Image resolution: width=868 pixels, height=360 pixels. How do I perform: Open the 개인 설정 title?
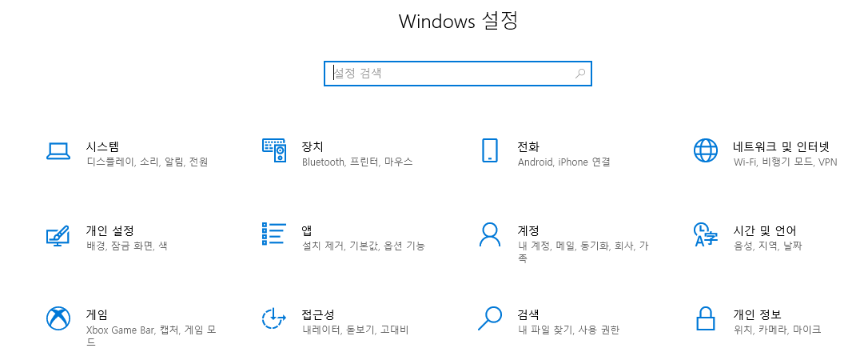109,230
